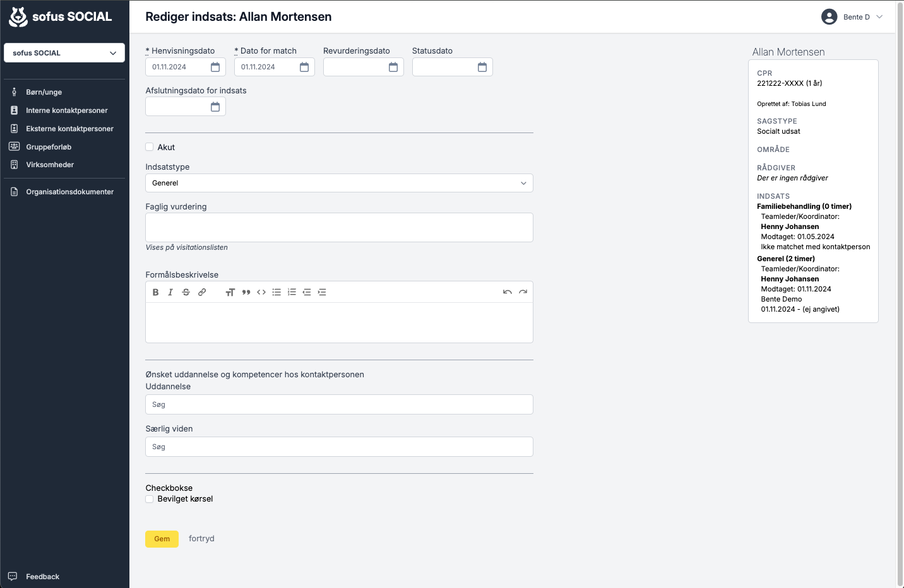904x588 pixels.
Task: Go to Eksterne kontaktpersoner
Action: click(69, 129)
